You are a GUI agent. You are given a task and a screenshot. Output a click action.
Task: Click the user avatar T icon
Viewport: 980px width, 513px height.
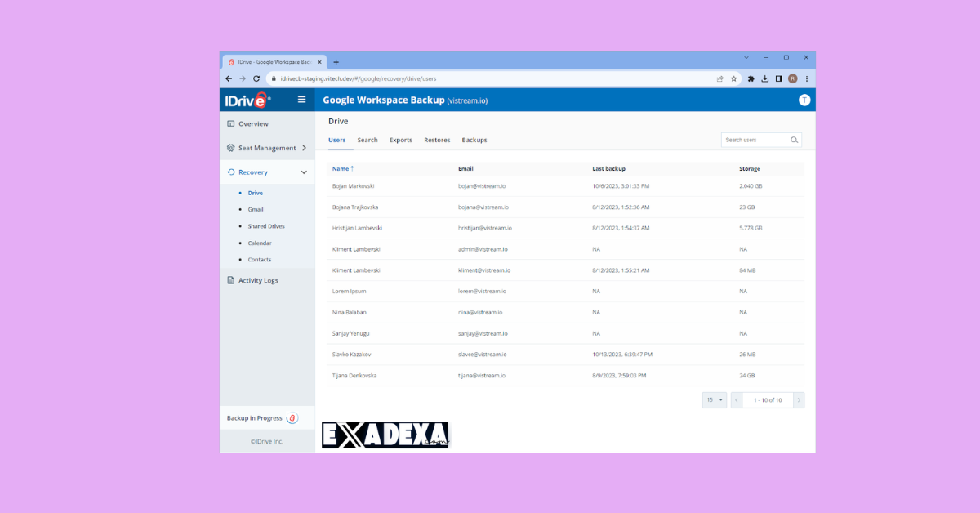click(804, 100)
